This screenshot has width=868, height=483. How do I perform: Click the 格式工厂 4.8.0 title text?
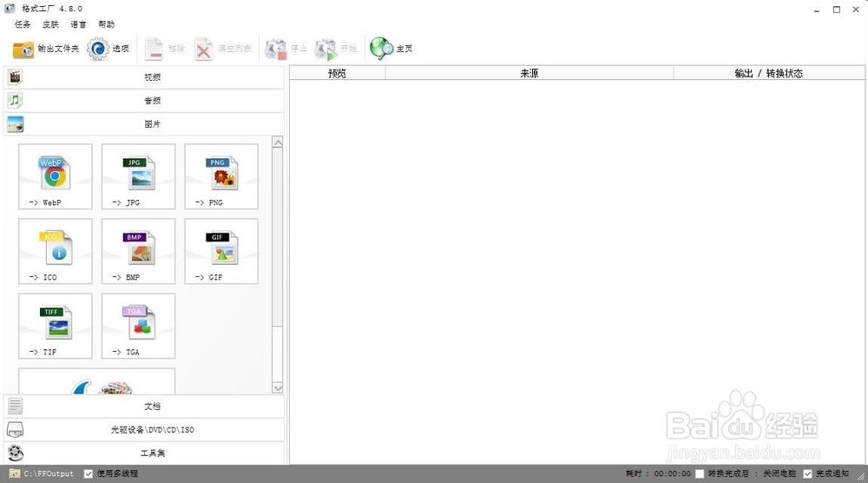point(52,9)
